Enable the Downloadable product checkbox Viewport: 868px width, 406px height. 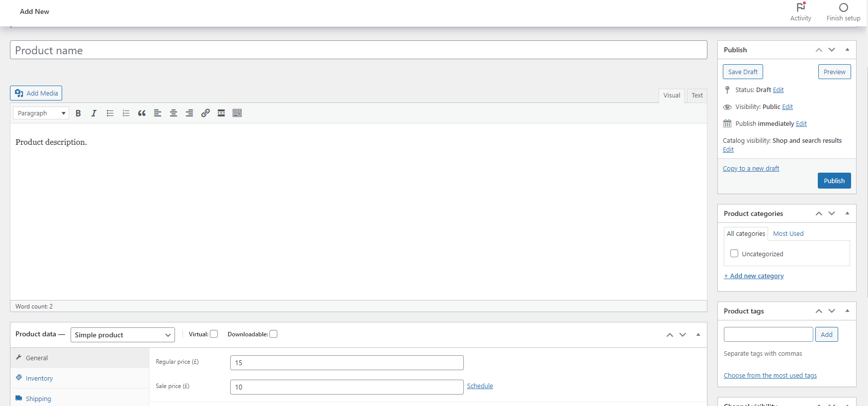click(273, 334)
